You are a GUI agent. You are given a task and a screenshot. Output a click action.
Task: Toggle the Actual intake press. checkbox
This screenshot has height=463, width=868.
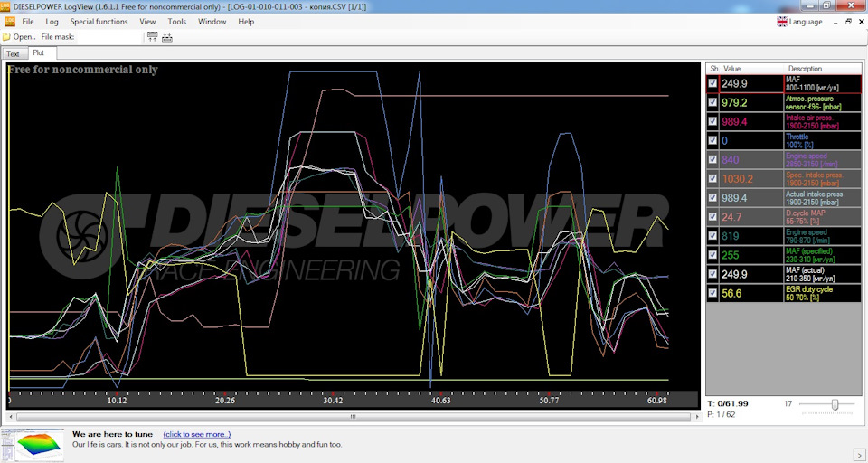pos(713,198)
